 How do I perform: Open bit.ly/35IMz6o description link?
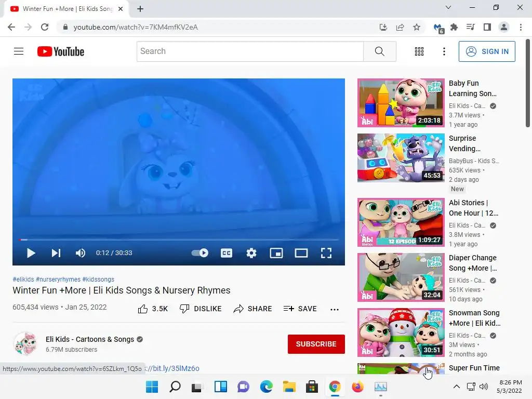(x=172, y=368)
